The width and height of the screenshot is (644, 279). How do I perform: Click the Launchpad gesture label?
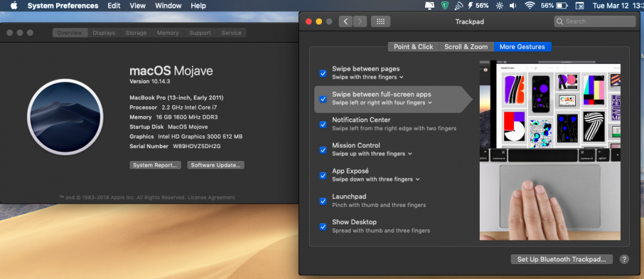pos(349,197)
